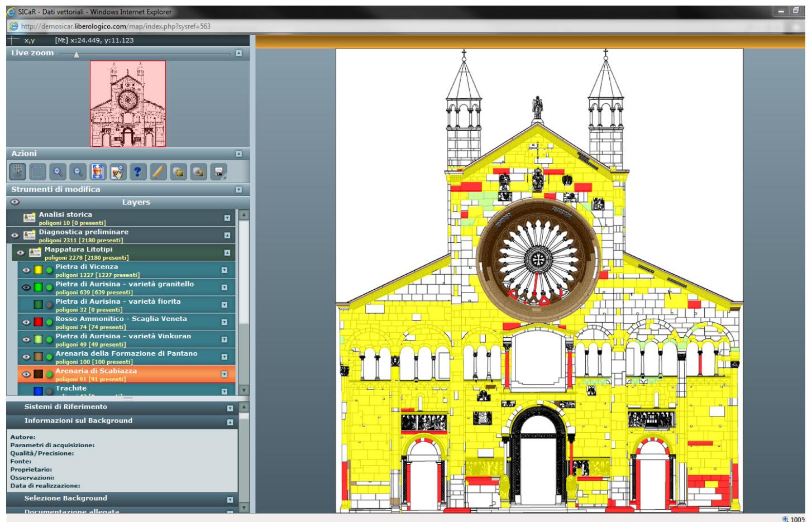Hide the Diagnostica preliminare layer group
Screen dimensions: 812x522
coord(15,236)
